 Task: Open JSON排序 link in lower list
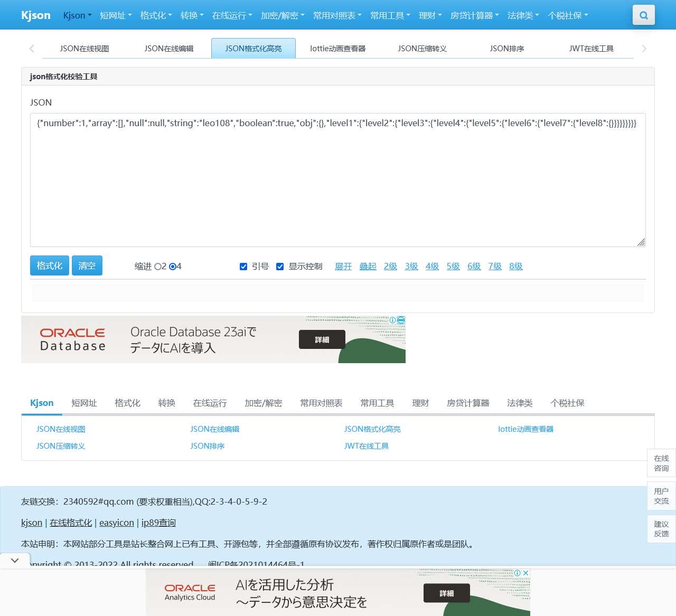pos(208,446)
